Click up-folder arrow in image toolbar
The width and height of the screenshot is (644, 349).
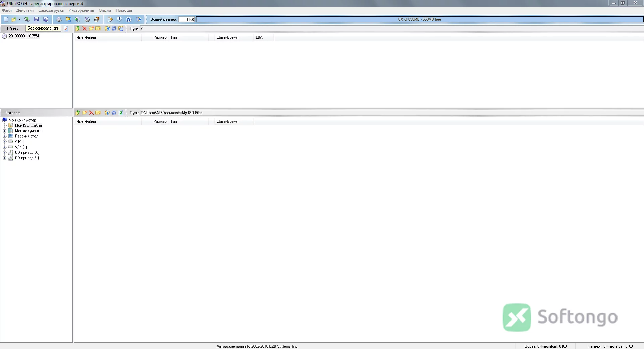click(78, 28)
